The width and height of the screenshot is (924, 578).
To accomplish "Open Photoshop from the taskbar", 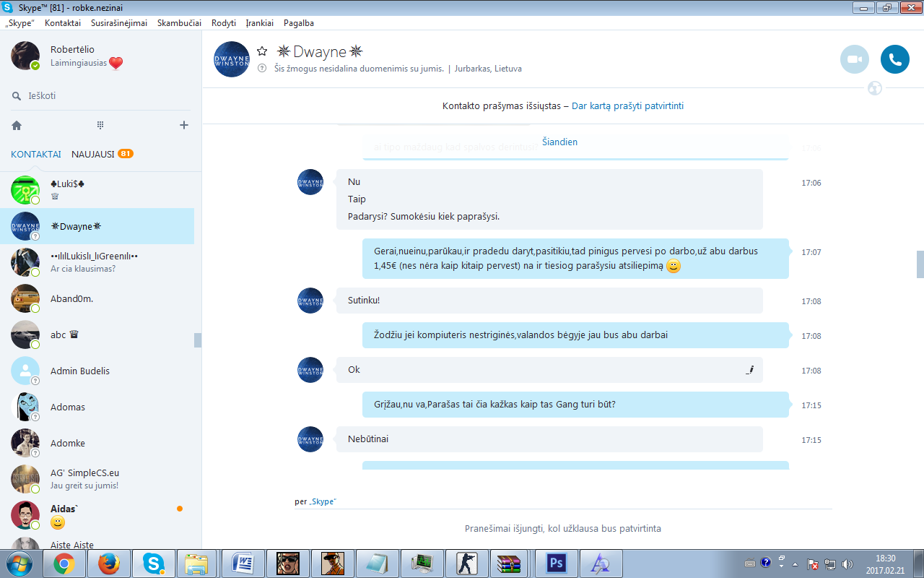I will 557,562.
